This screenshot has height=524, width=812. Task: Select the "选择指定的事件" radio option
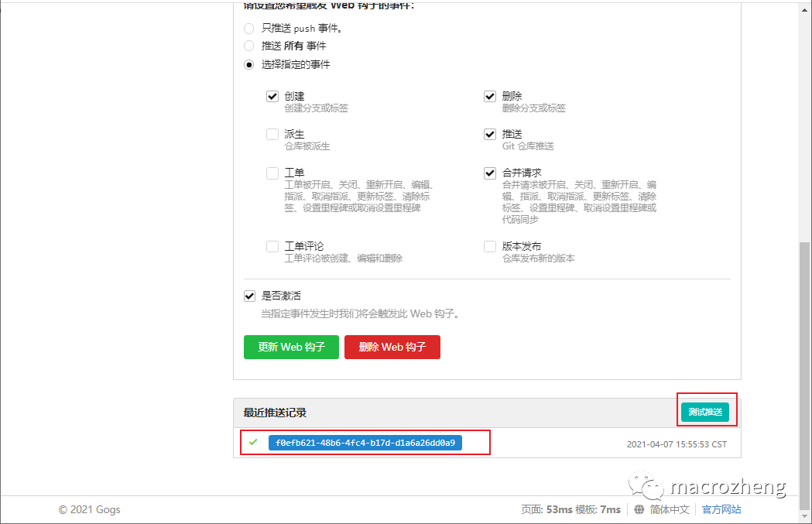tap(248, 65)
